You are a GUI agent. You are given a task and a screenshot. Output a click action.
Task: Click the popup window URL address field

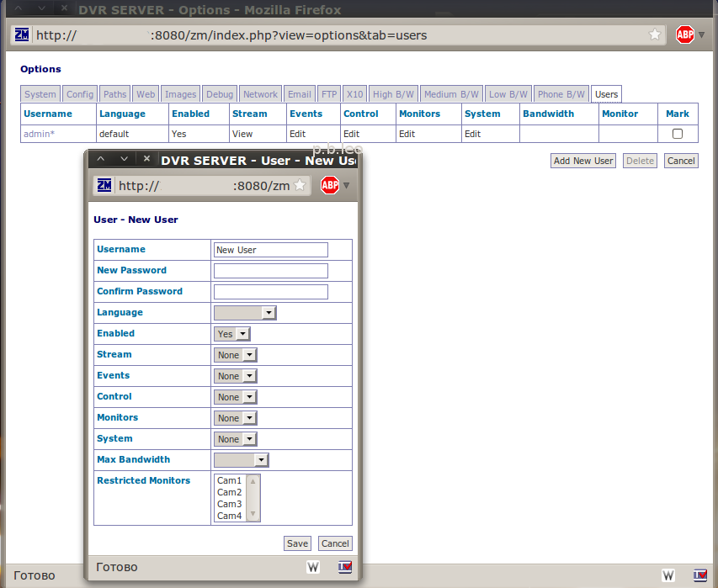[x=204, y=186]
